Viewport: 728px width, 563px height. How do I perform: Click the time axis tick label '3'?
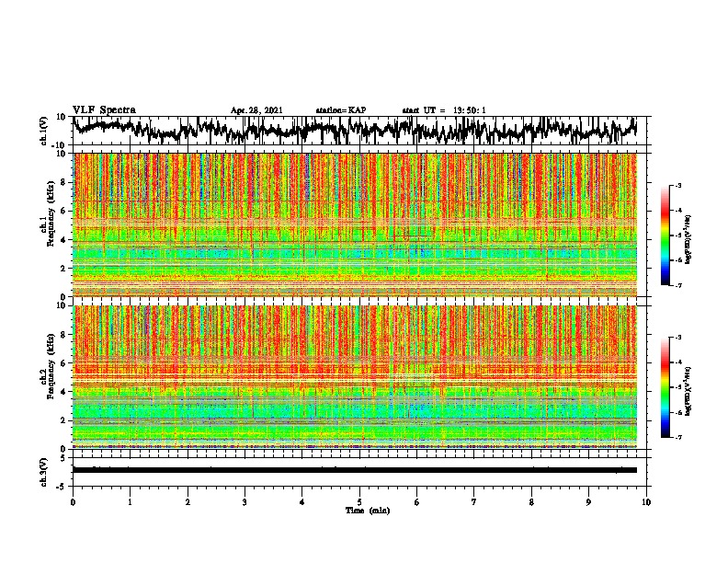tap(245, 502)
